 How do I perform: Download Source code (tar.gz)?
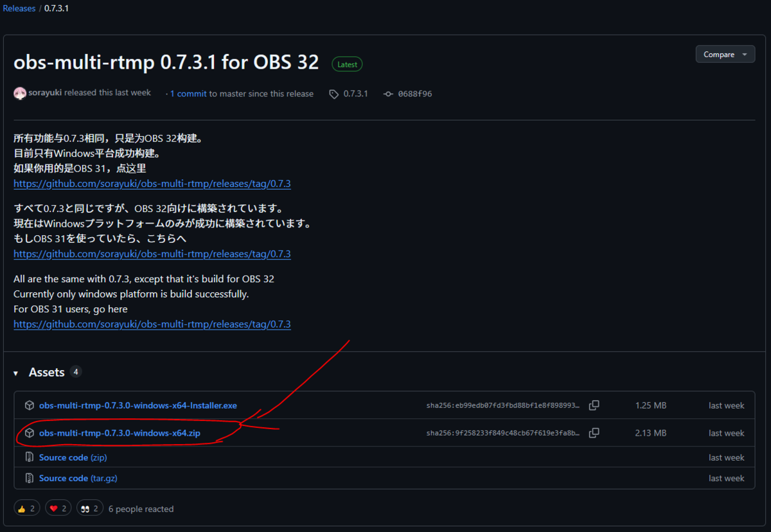[x=78, y=478]
